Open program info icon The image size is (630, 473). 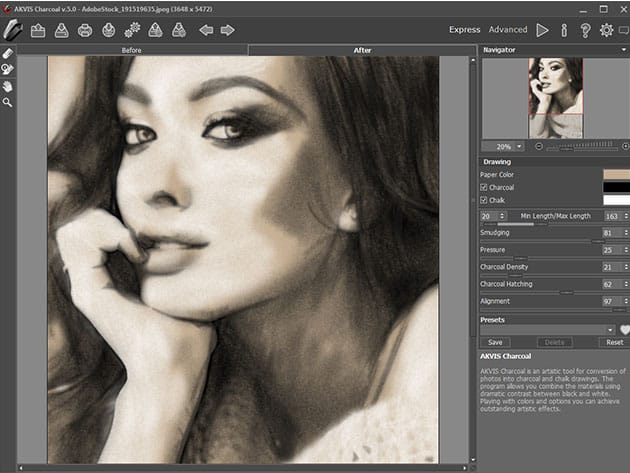(x=564, y=30)
